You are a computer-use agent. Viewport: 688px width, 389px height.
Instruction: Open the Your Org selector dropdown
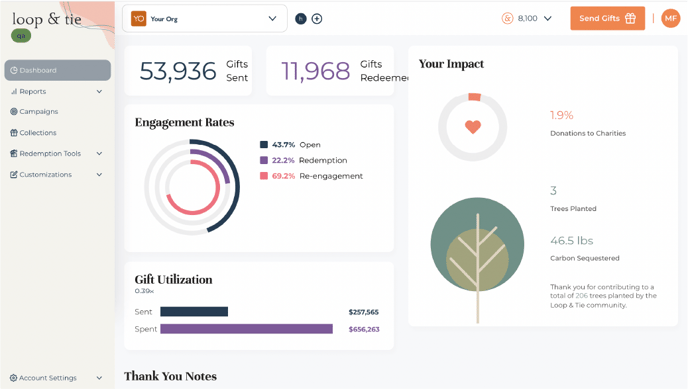(205, 18)
